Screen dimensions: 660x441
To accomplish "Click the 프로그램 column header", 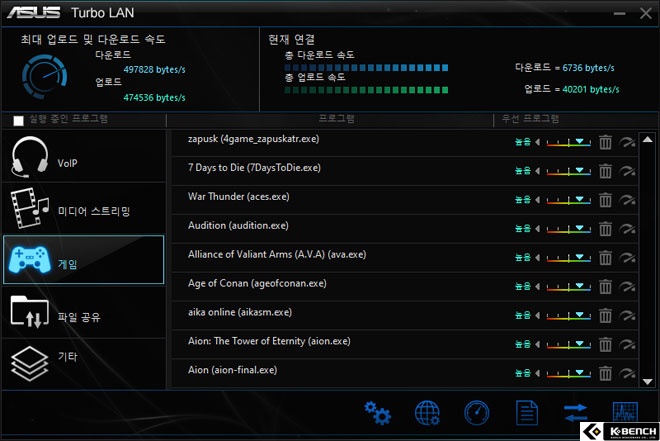I will tap(336, 119).
